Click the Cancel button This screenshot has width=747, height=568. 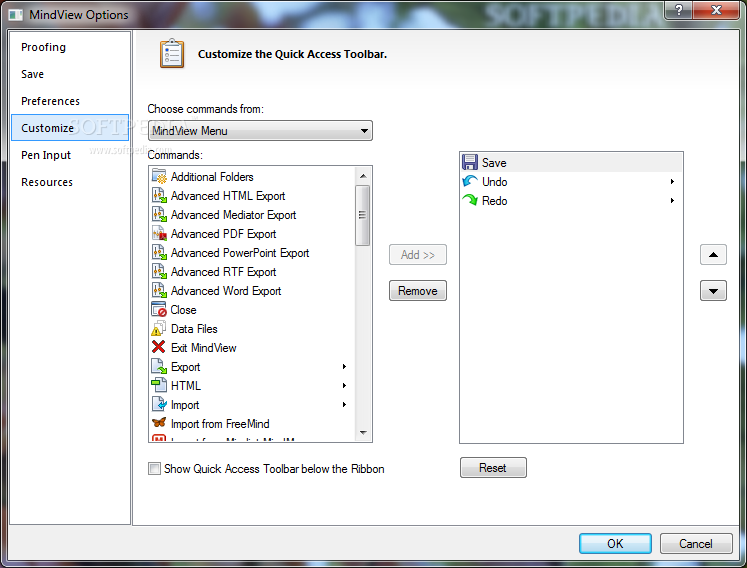pos(696,544)
